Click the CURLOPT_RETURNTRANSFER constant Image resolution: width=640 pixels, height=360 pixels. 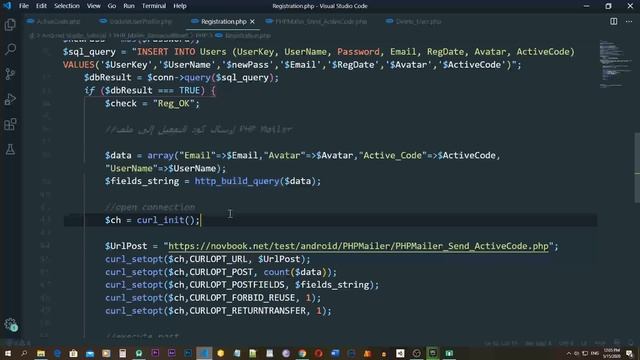[x=248, y=311]
